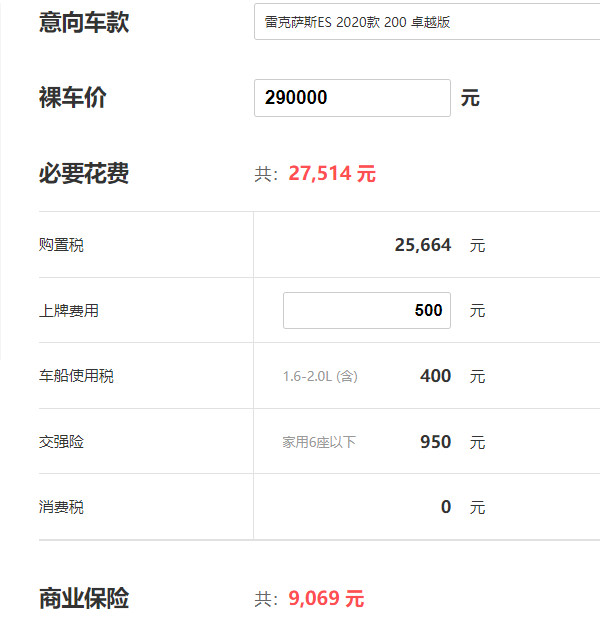
Task: Focus the 上牌费用 field with 500
Action: coord(366,311)
